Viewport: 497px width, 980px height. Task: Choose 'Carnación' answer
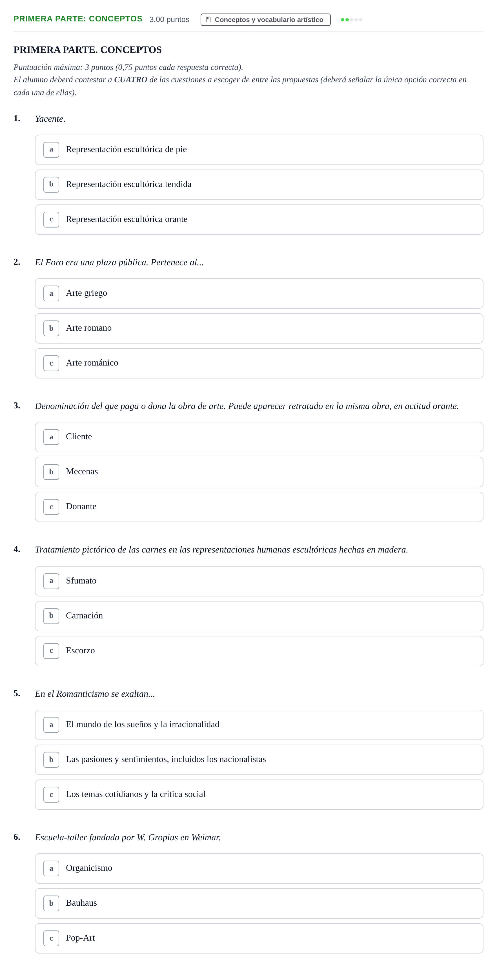[x=259, y=616]
